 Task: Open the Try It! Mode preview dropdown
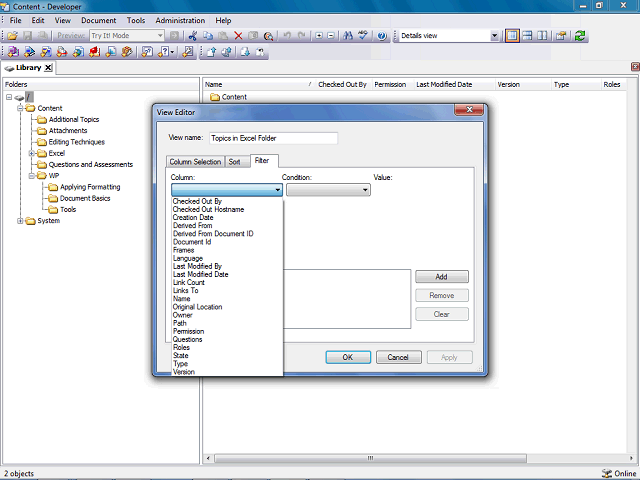coord(160,36)
